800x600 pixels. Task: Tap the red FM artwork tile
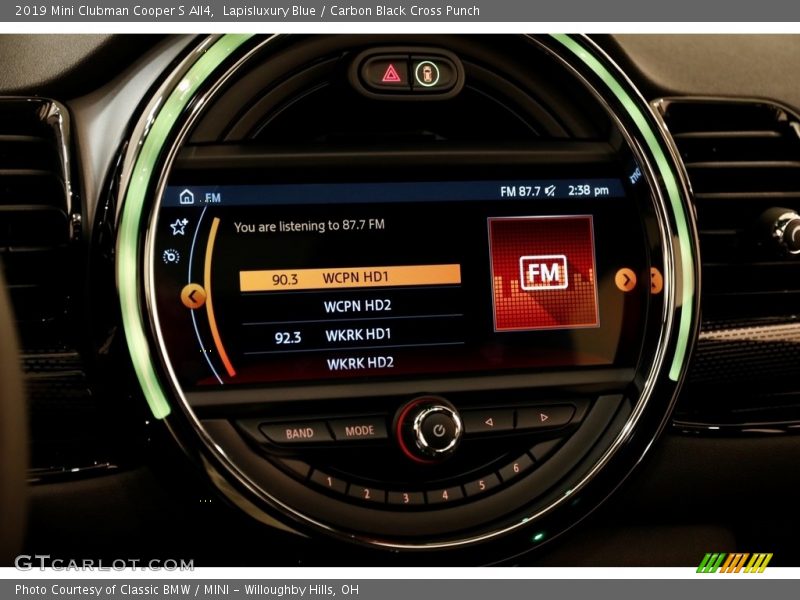pos(543,272)
